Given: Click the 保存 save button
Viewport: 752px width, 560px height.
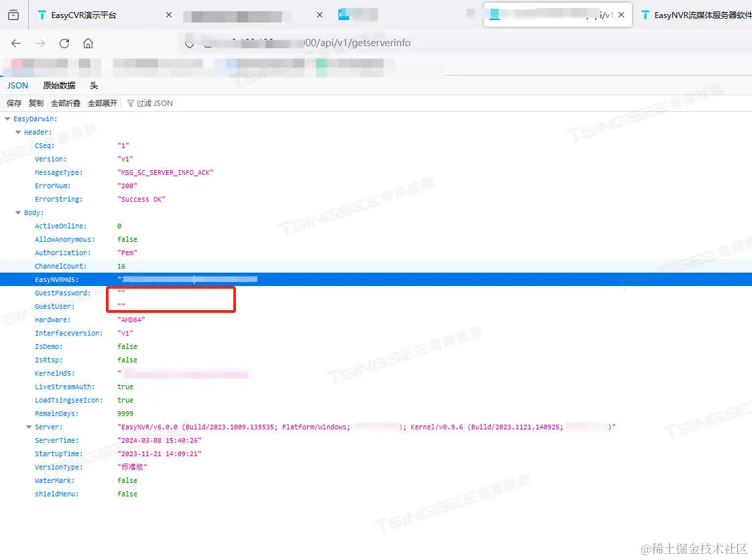Looking at the screenshot, I should (14, 103).
